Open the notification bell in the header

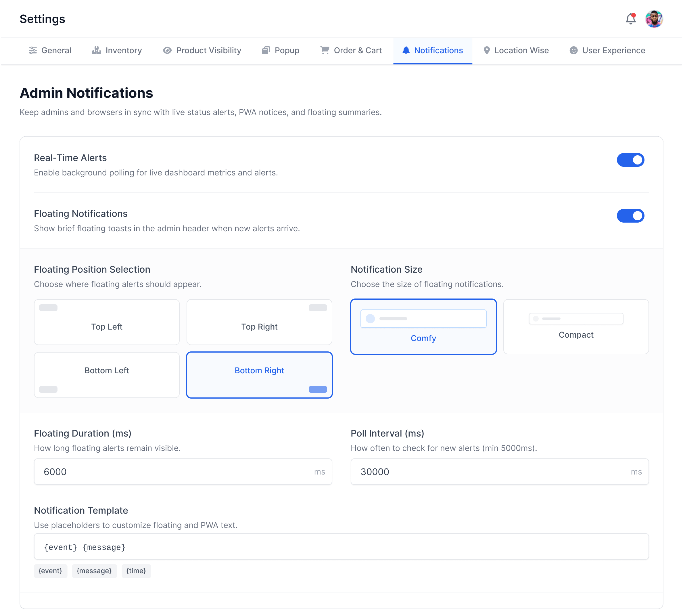(x=631, y=19)
